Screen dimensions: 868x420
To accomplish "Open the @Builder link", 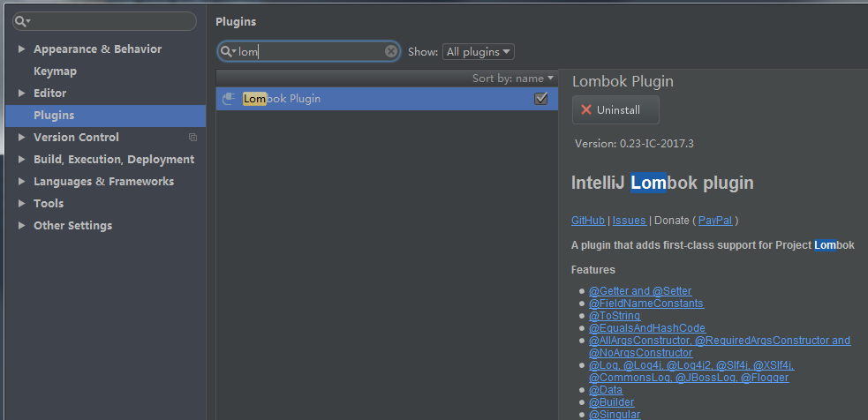I will point(612,402).
